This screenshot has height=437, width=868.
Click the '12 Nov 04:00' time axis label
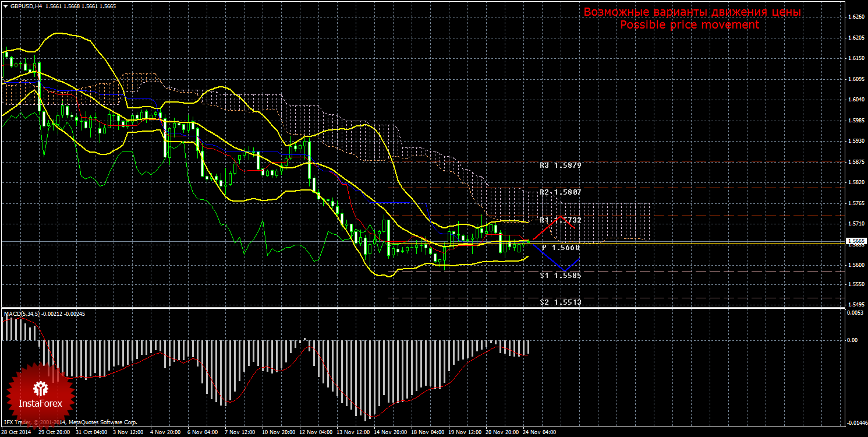pos(316,433)
